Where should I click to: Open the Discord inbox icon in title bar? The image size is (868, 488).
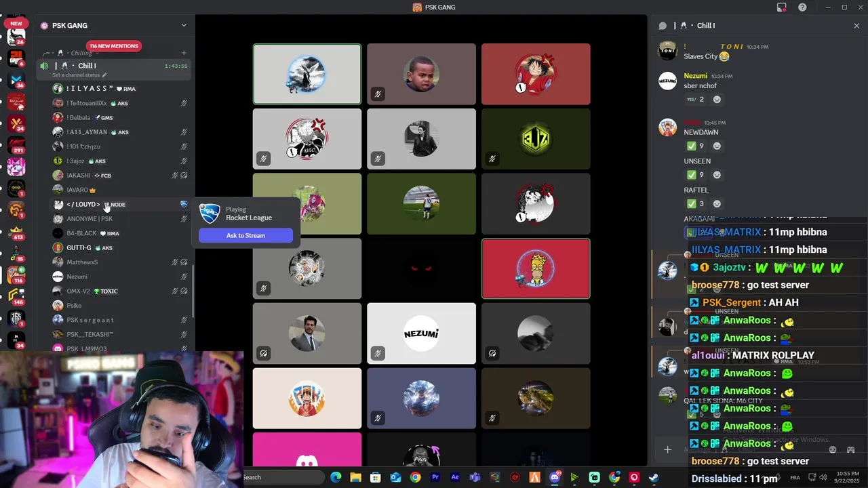click(782, 7)
